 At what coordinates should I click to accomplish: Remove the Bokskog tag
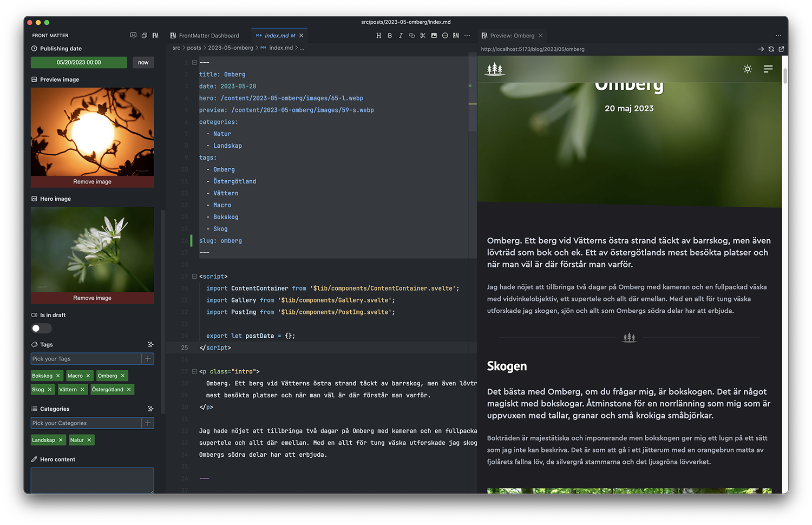click(58, 376)
